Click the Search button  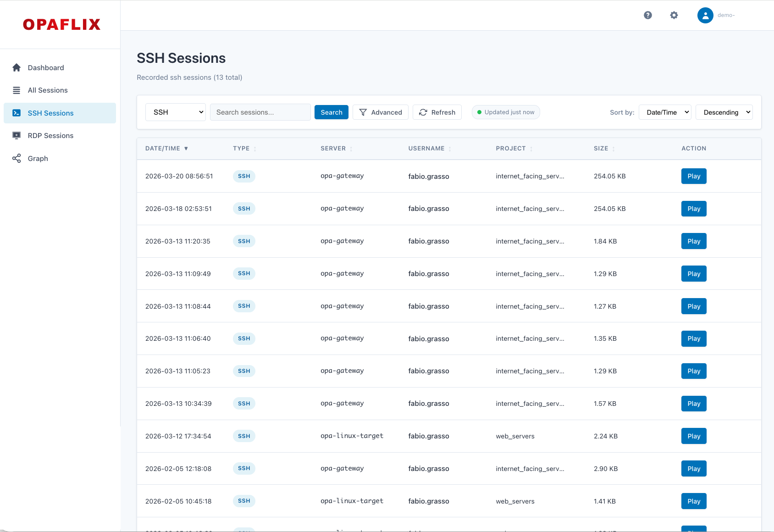[x=331, y=112]
